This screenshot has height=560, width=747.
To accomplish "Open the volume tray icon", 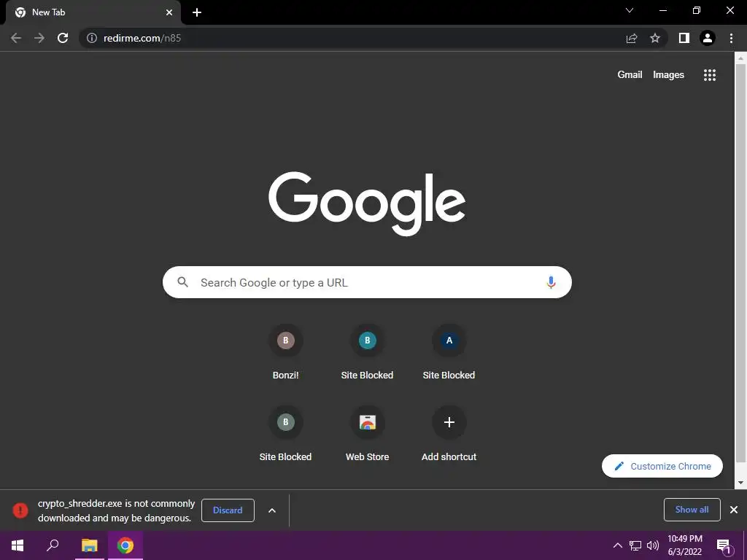I will pyautogui.click(x=653, y=545).
